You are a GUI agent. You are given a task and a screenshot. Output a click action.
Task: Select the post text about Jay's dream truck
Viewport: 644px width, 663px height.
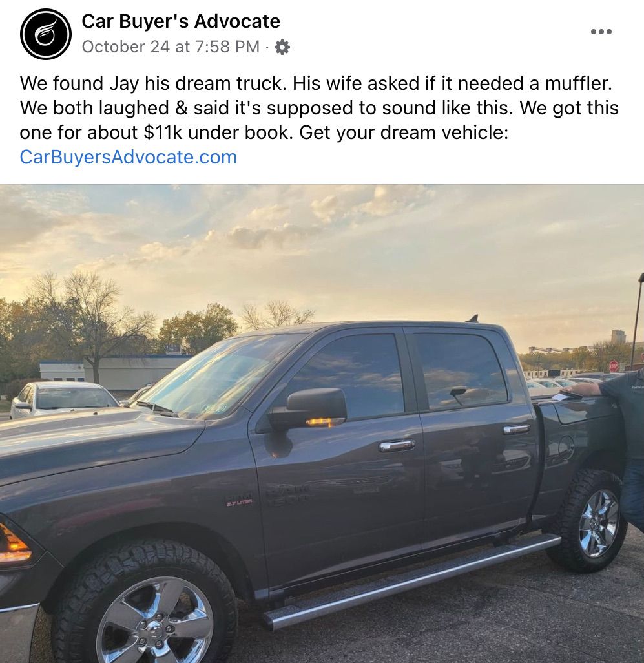(319, 108)
